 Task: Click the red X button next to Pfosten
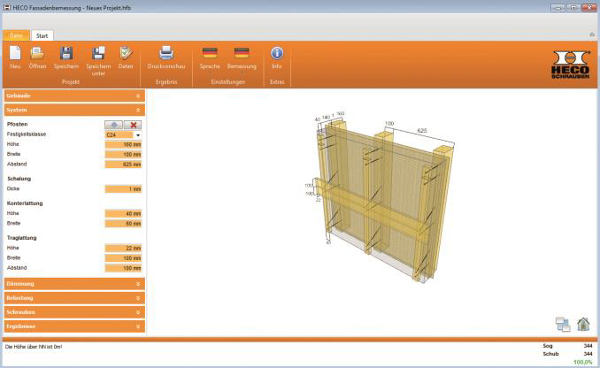[x=133, y=125]
